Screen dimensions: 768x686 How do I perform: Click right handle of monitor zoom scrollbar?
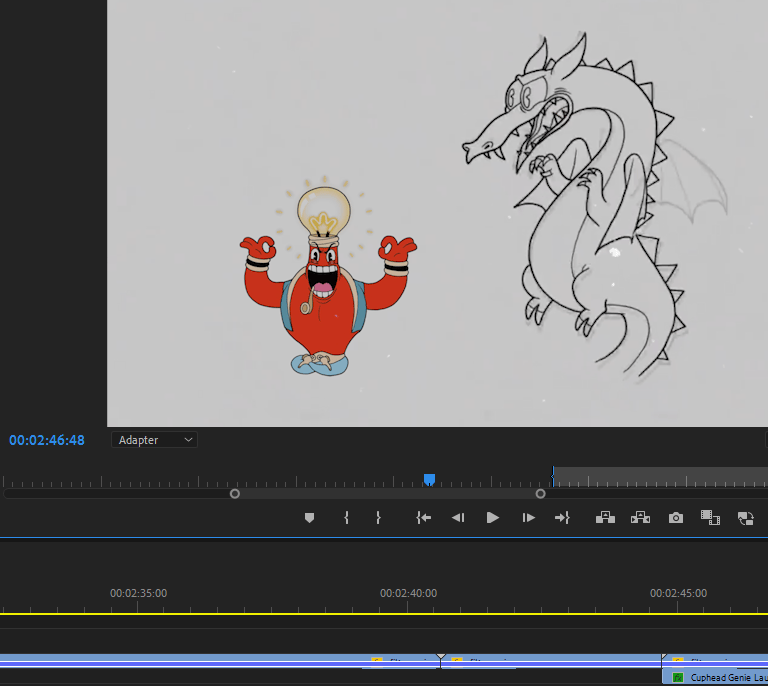coord(540,494)
